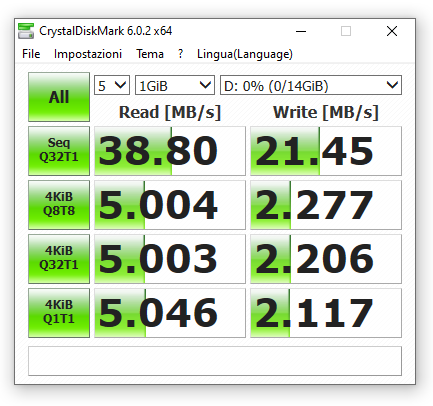Click the CrystalDiskMark app icon in title bar
The height and width of the screenshot is (406, 433).
point(26,31)
